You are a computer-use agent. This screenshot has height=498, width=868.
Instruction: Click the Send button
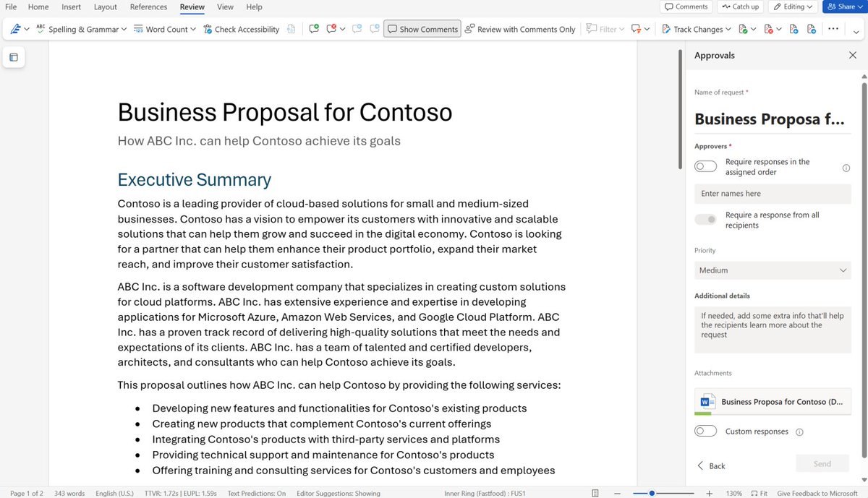pyautogui.click(x=822, y=464)
